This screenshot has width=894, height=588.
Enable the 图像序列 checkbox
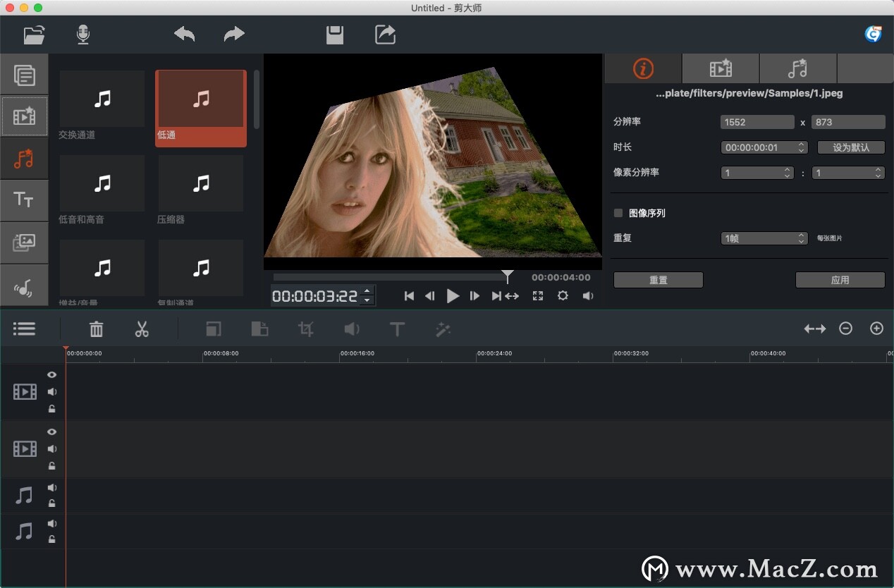tap(618, 213)
